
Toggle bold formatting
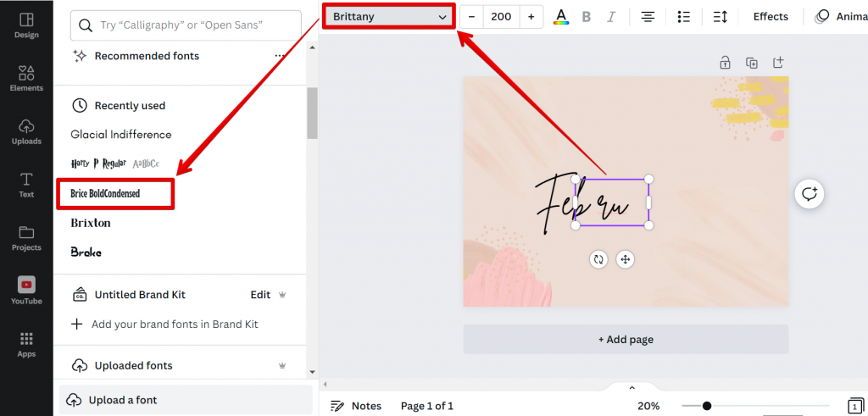coord(587,17)
